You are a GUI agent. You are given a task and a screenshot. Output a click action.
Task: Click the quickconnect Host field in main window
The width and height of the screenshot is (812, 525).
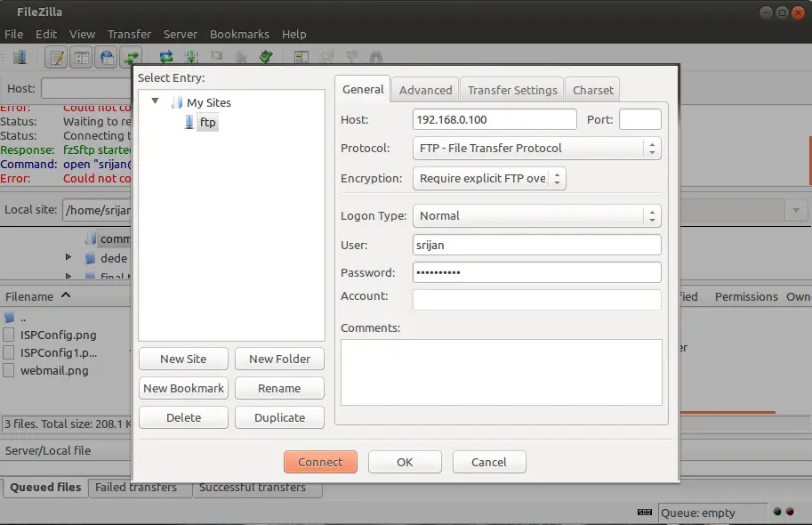[86, 89]
